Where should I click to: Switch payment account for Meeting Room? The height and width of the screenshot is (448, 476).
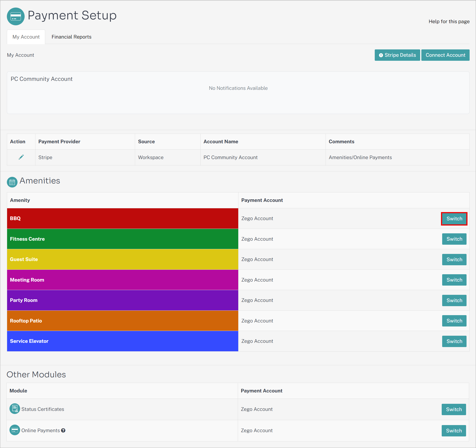(454, 280)
